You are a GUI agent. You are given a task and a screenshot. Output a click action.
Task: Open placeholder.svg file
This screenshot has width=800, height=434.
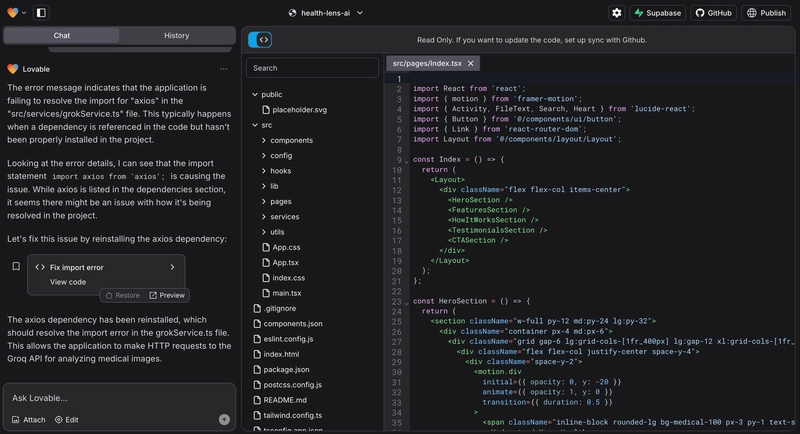tap(294, 110)
